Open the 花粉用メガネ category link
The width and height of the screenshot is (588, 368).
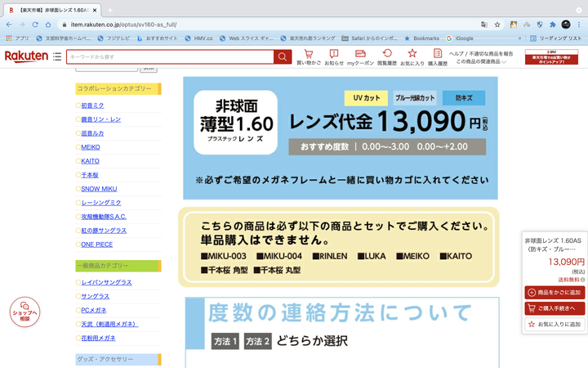pos(98,338)
